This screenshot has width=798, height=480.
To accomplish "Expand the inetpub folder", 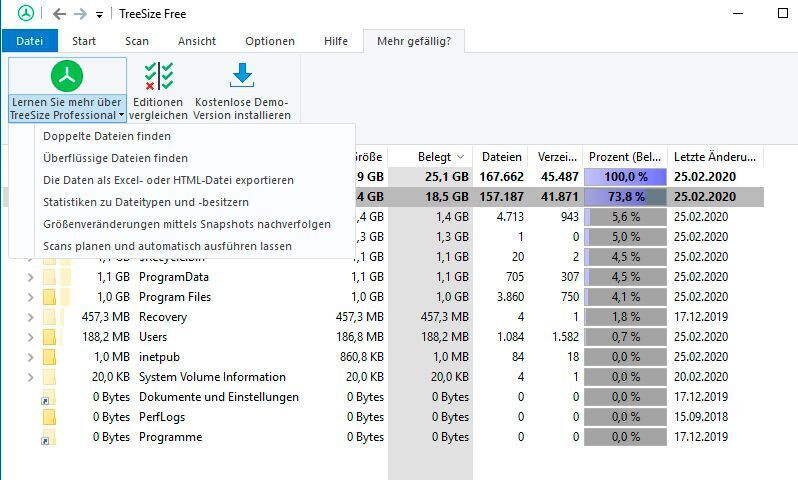I will (x=30, y=357).
